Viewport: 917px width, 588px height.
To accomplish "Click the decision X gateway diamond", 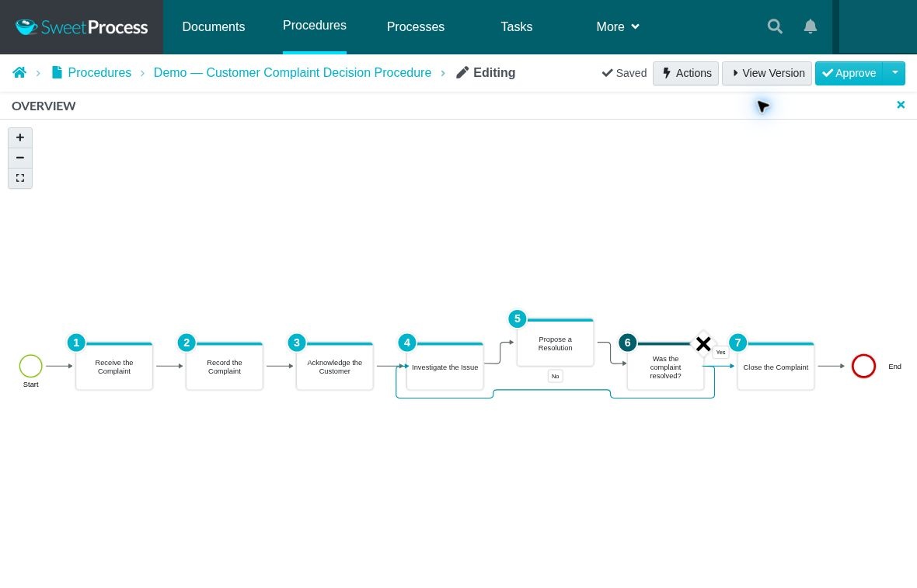I will tap(703, 343).
